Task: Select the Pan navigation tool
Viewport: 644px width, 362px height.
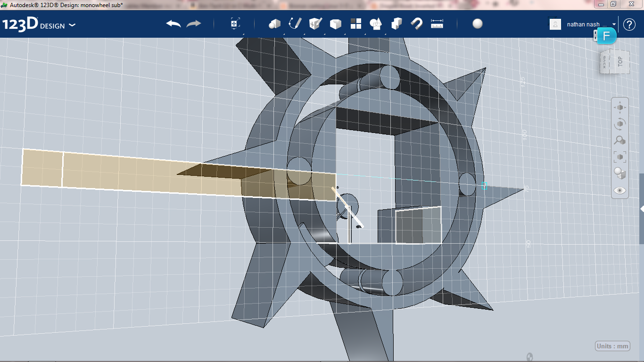Action: [620, 107]
